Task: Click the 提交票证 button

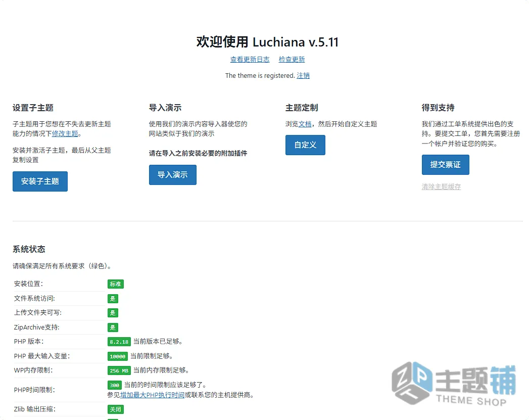Action: (445, 165)
